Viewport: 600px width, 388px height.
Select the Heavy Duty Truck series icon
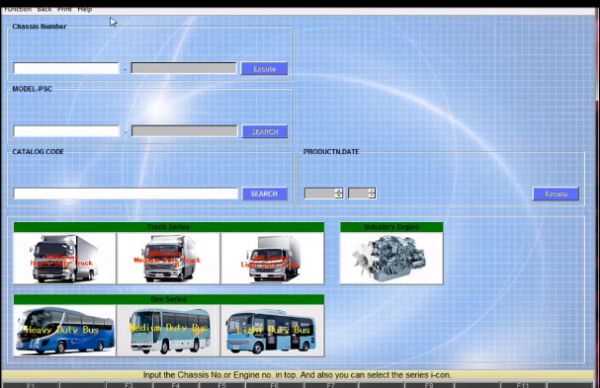tap(65, 258)
